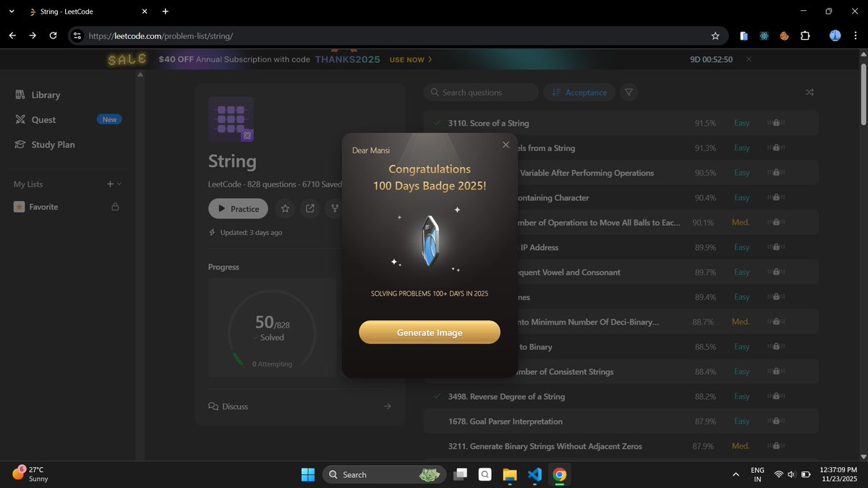This screenshot has height=488, width=868.
Task: Open the tab search dropdown arrow
Action: tap(11, 12)
